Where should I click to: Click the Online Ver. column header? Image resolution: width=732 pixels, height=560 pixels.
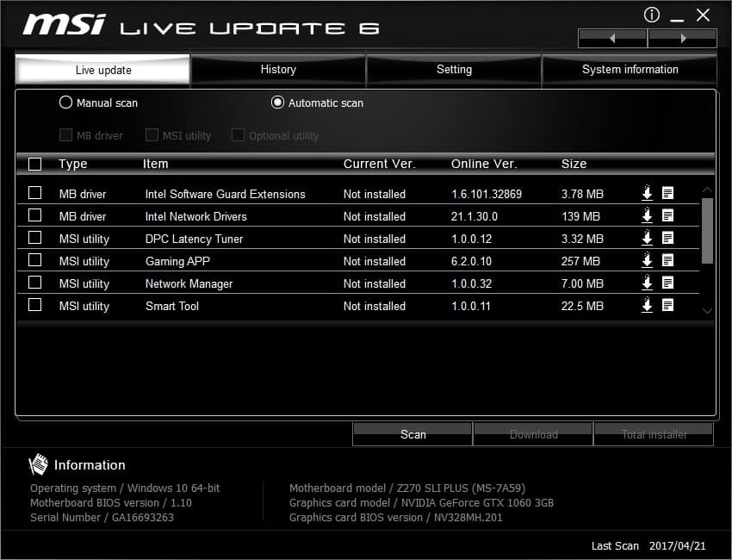pyautogui.click(x=484, y=164)
